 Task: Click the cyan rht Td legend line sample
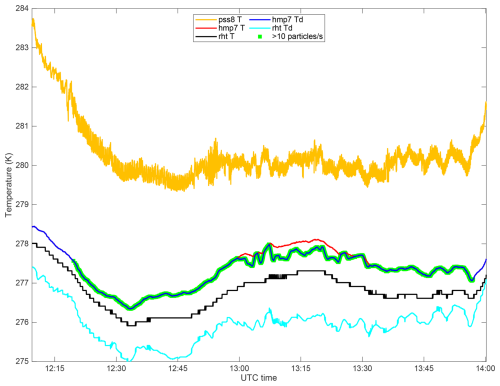259,28
